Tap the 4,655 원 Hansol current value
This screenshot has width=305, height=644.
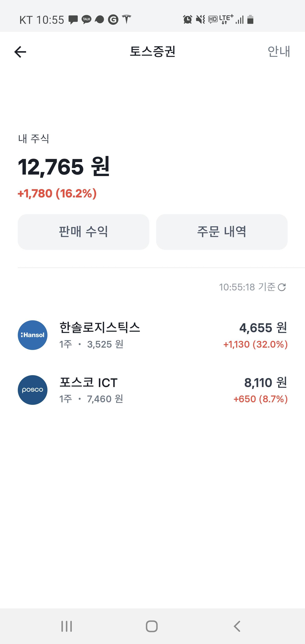263,328
